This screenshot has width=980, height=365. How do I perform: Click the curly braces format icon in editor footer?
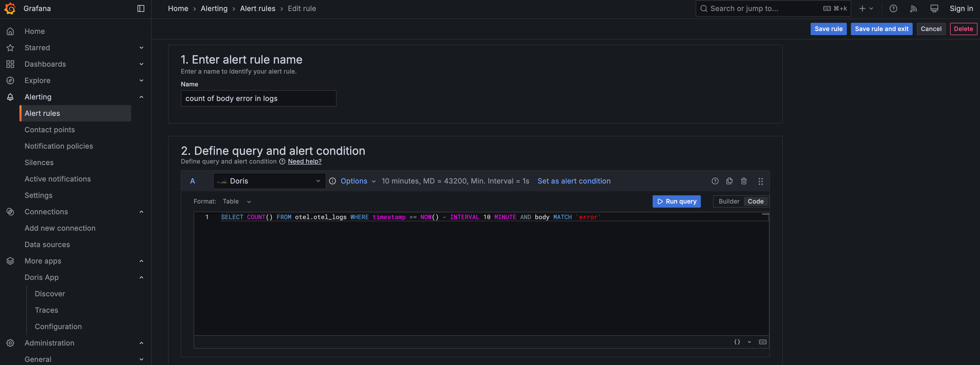click(737, 342)
